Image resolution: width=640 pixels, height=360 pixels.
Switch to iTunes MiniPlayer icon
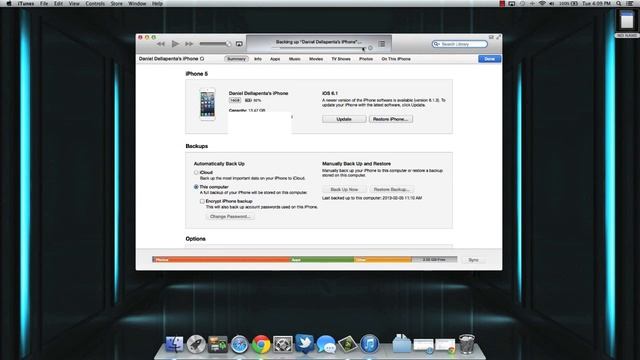pos(491,37)
